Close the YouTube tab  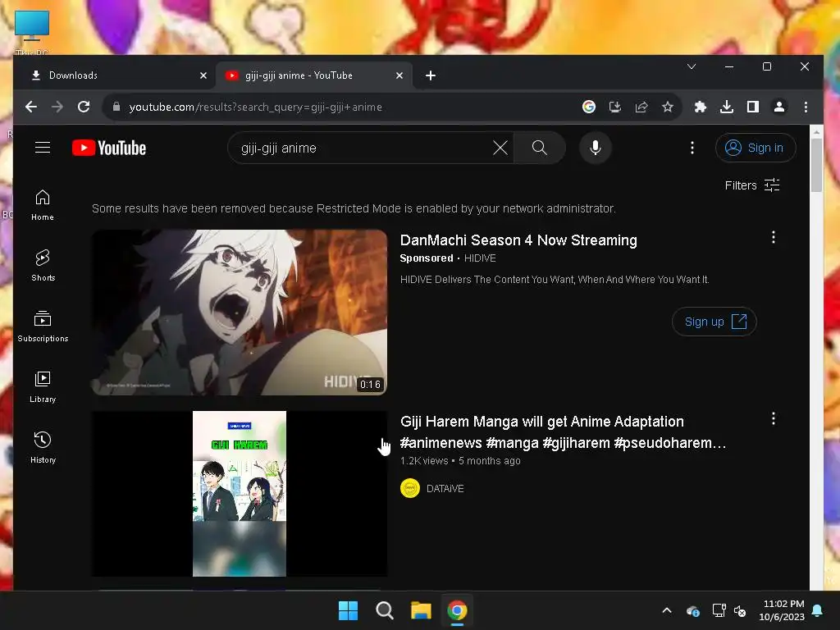(399, 75)
